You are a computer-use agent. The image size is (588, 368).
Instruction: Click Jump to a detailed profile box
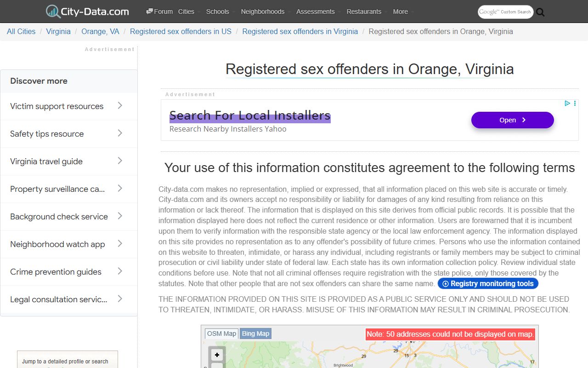(x=68, y=359)
